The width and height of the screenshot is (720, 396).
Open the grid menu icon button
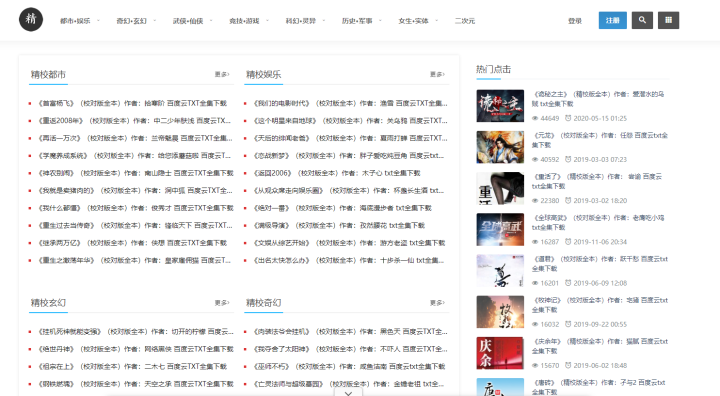click(x=668, y=20)
